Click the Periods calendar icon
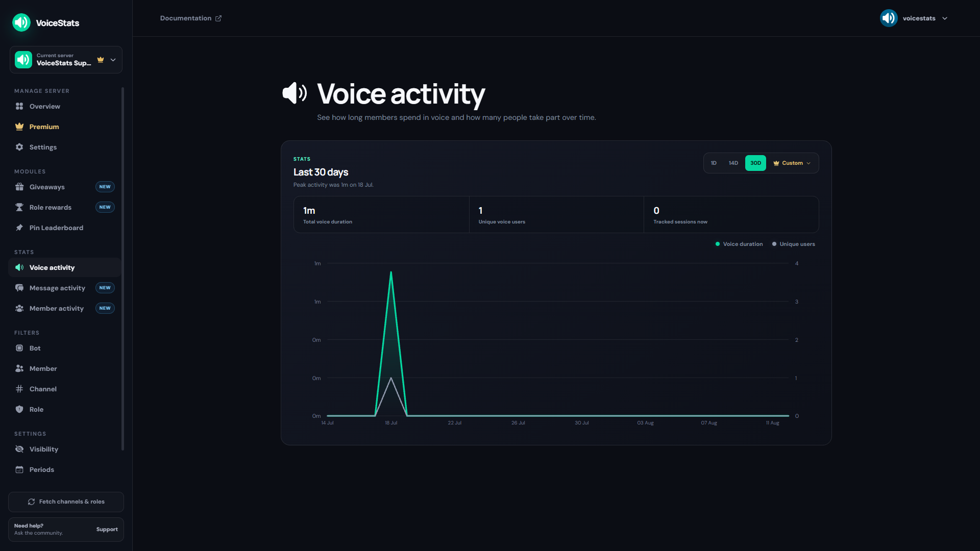Viewport: 980px width, 551px height. tap(19, 469)
